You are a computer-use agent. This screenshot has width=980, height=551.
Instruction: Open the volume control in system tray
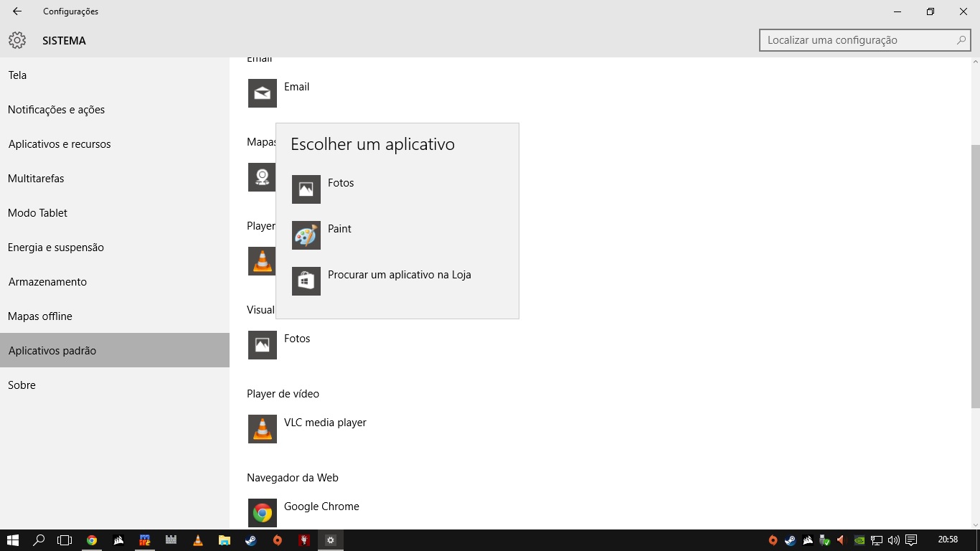(x=893, y=540)
